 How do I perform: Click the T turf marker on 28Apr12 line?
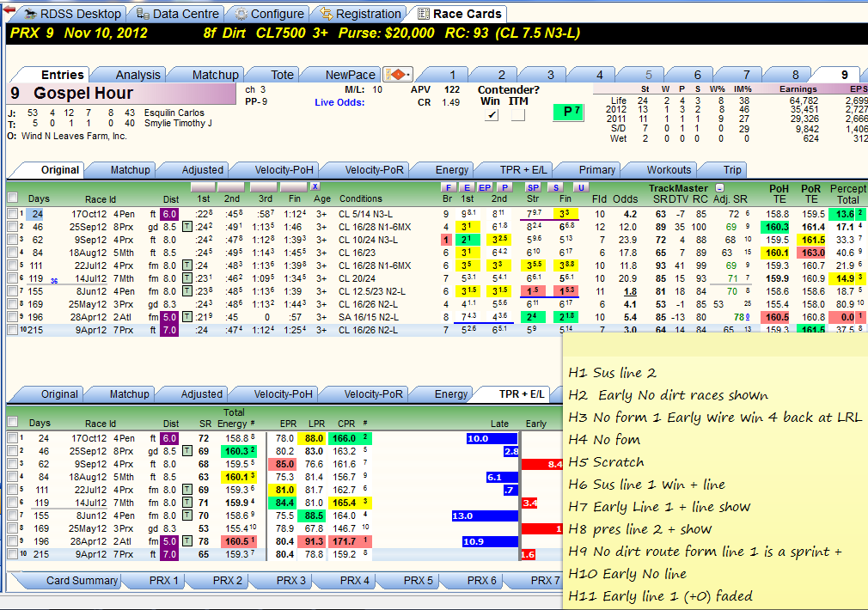(187, 317)
